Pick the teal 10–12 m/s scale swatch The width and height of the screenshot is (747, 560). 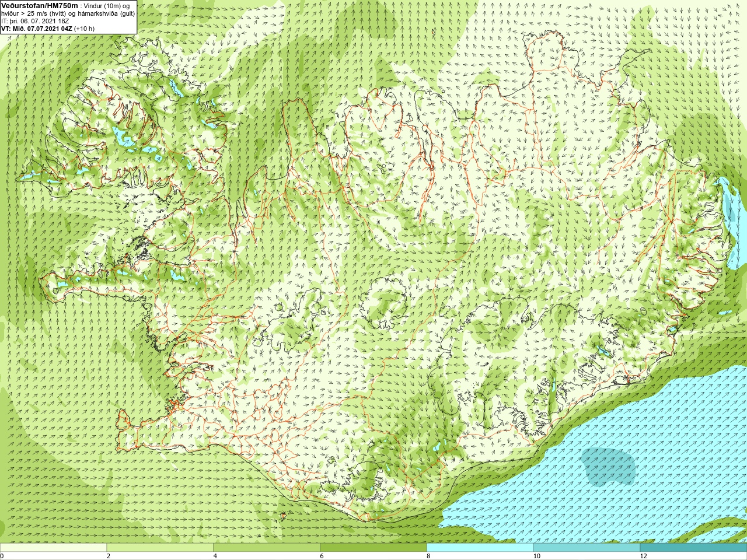click(587, 548)
